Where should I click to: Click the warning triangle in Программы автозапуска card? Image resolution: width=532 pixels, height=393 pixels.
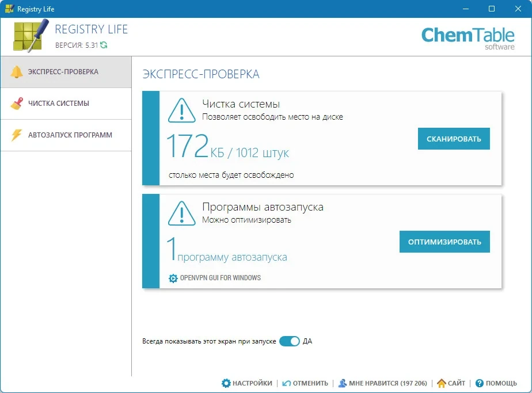click(181, 213)
